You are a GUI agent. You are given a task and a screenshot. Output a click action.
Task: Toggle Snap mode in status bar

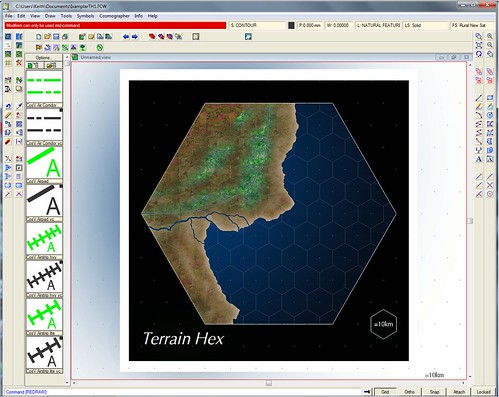(434, 392)
